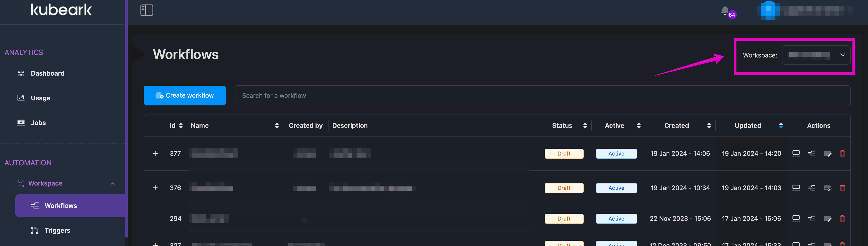Image resolution: width=868 pixels, height=246 pixels.
Task: Click the kubeark logo
Action: tap(61, 10)
